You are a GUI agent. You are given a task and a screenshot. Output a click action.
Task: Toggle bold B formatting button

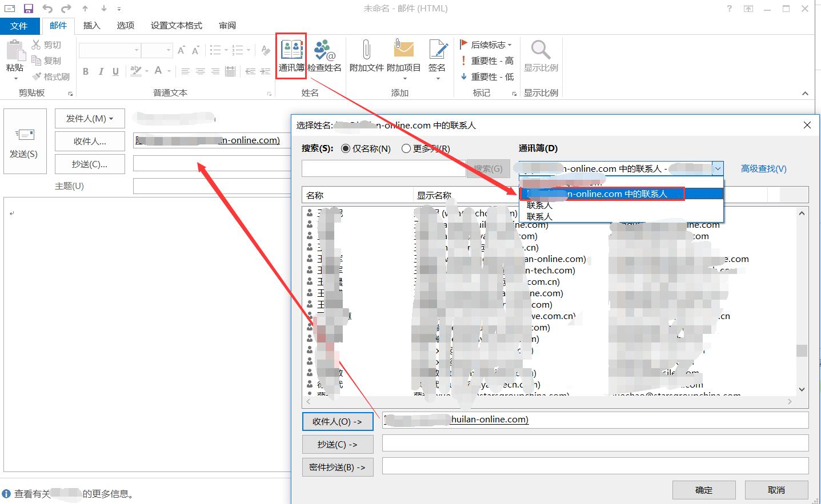(x=86, y=71)
